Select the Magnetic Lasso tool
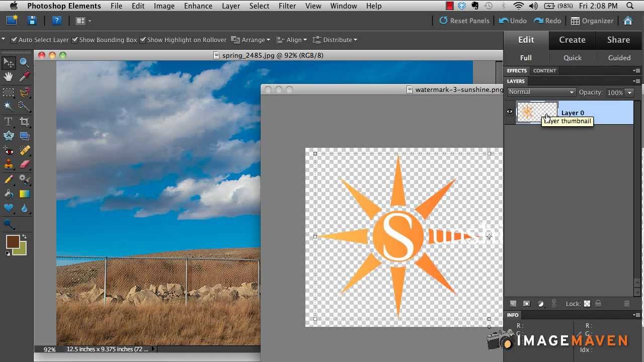The height and width of the screenshot is (362, 644). click(x=24, y=92)
